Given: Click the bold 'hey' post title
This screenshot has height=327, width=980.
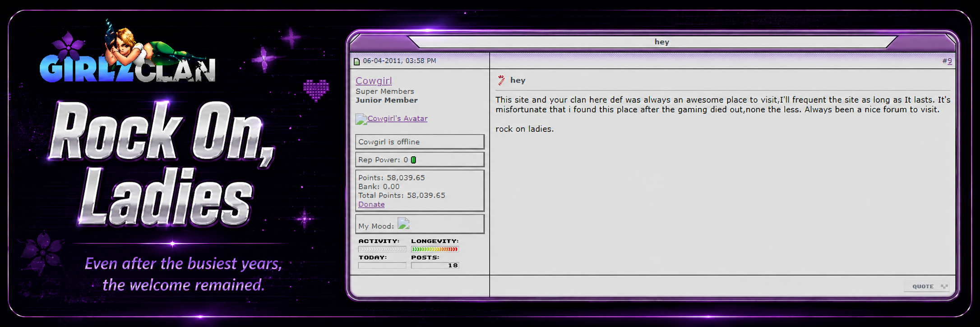Looking at the screenshot, I should pyautogui.click(x=518, y=80).
